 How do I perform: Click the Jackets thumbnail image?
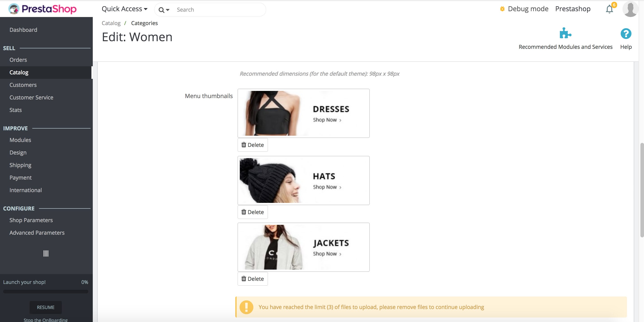(303, 247)
